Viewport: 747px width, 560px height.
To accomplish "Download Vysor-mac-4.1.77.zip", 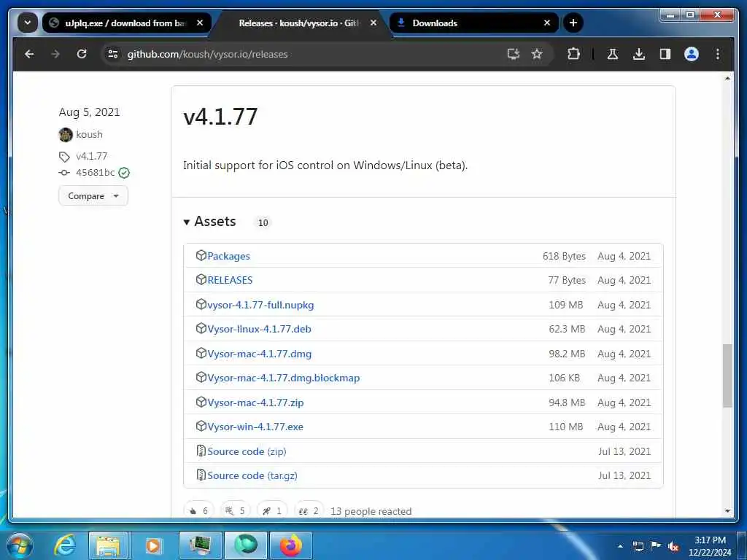I will (255, 402).
